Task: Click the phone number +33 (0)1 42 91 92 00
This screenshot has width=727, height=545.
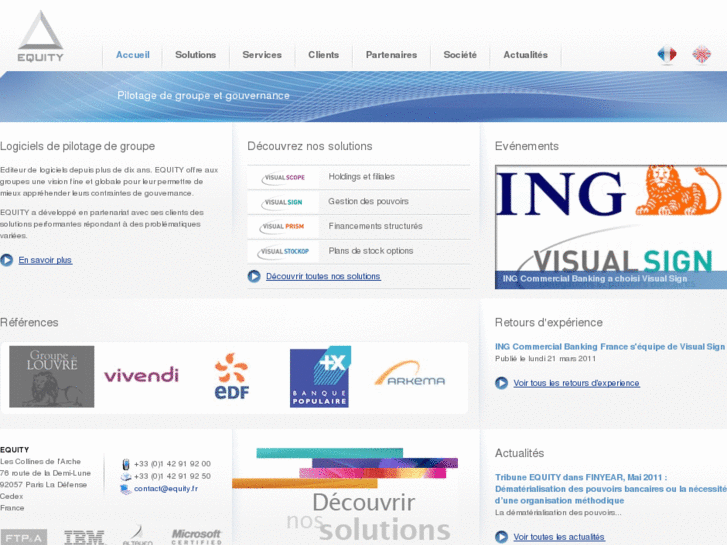Action: click(172, 464)
